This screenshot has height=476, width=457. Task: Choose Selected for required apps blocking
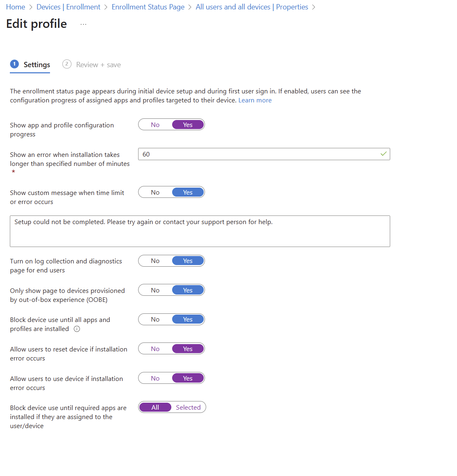click(188, 408)
